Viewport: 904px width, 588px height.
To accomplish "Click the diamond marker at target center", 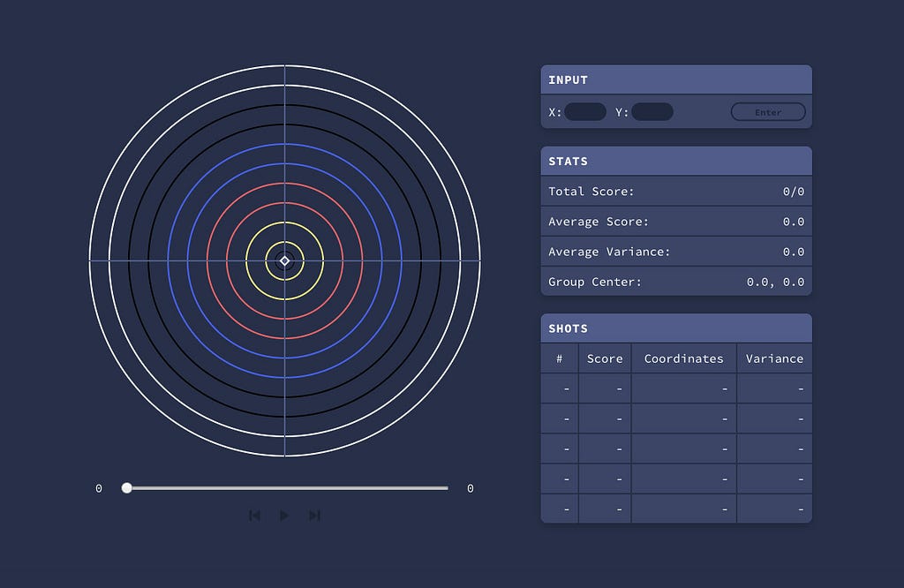I will click(x=285, y=261).
